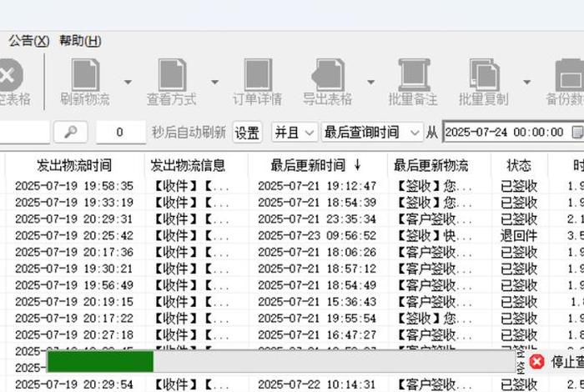584x392 pixels.
Task: Select cell 2025-07-19 19:58:35
Action: [74, 186]
